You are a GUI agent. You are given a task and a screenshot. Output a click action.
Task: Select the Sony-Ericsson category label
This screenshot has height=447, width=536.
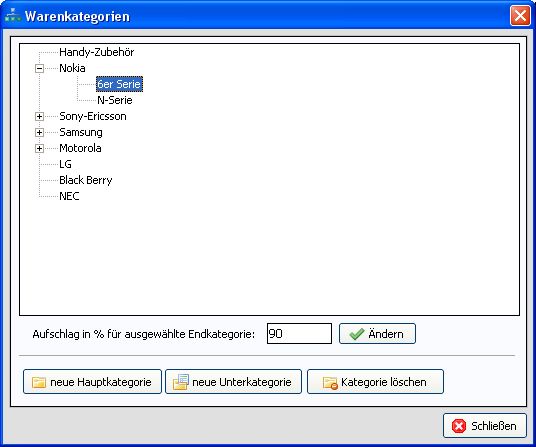tap(93, 117)
